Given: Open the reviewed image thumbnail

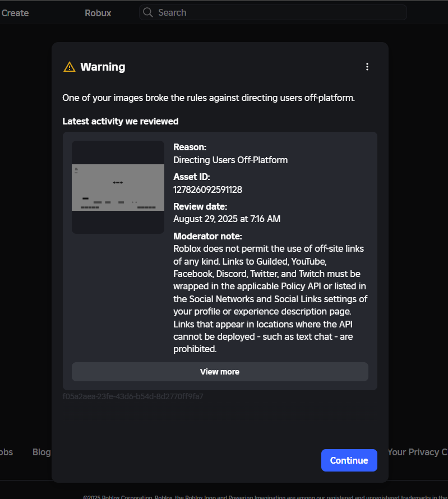Looking at the screenshot, I should pyautogui.click(x=118, y=187).
